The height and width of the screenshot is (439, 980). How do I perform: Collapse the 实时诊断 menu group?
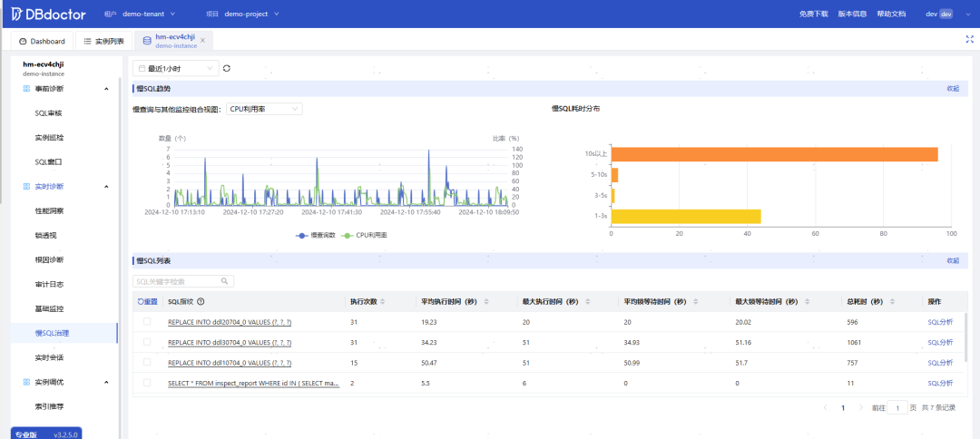point(106,186)
